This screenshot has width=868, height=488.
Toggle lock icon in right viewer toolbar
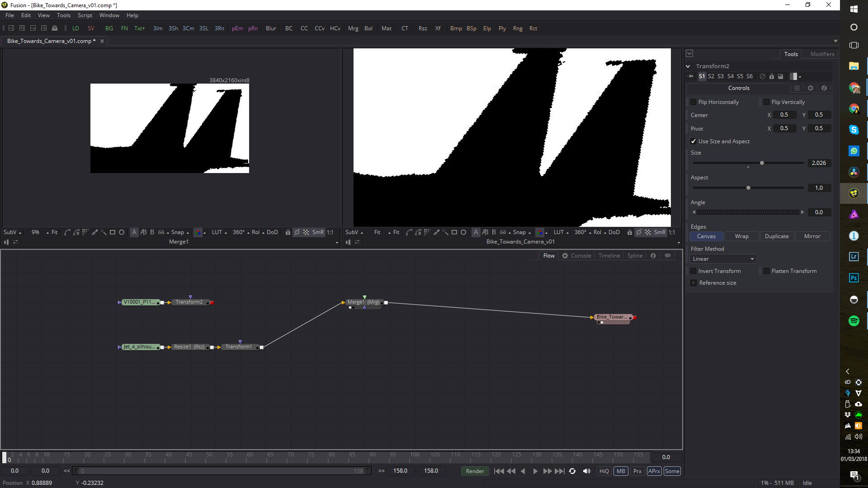coord(629,232)
